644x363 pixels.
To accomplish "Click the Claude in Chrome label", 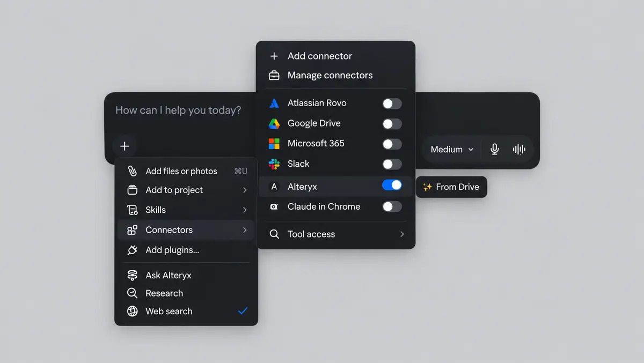I will pyautogui.click(x=324, y=206).
